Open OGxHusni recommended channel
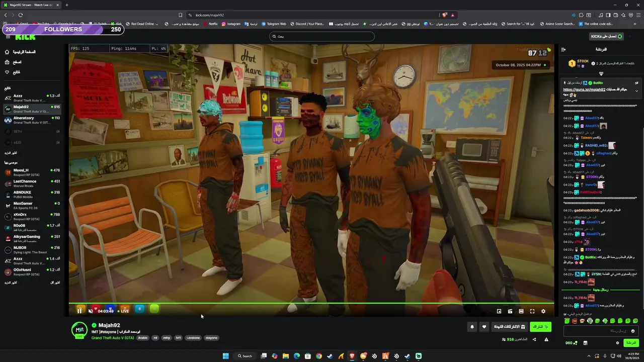This screenshot has height=362, width=644. point(32,272)
